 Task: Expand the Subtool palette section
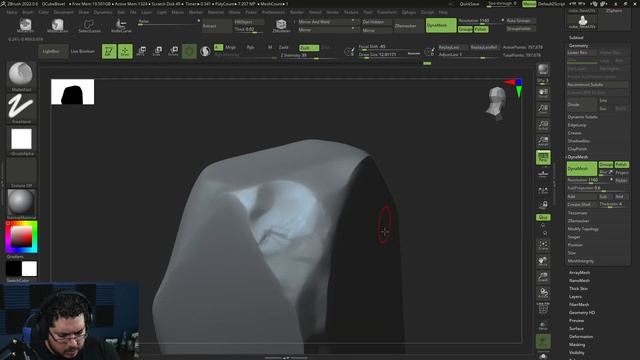click(576, 38)
